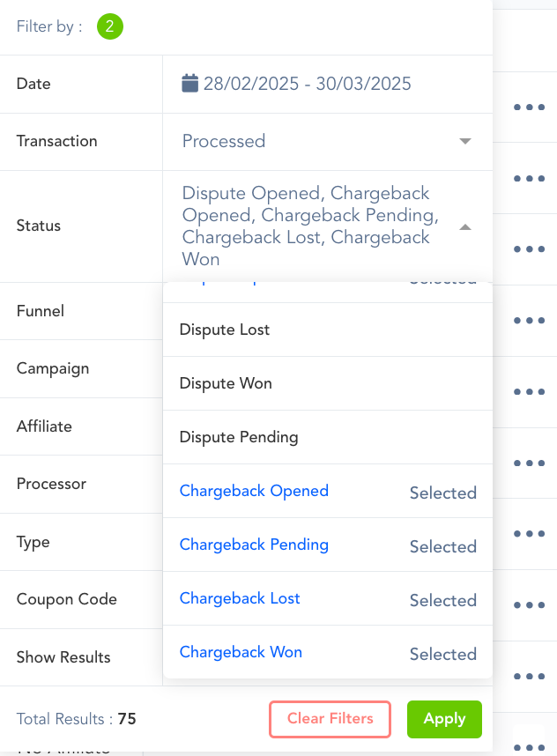Viewport: 557px width, 756px height.
Task: Expand the Transaction Processed dropdown
Action: point(465,141)
